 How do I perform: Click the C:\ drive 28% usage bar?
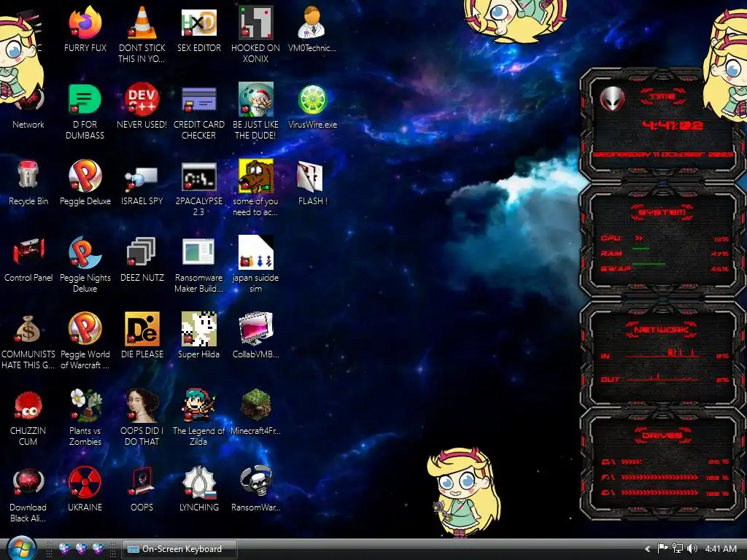632,462
